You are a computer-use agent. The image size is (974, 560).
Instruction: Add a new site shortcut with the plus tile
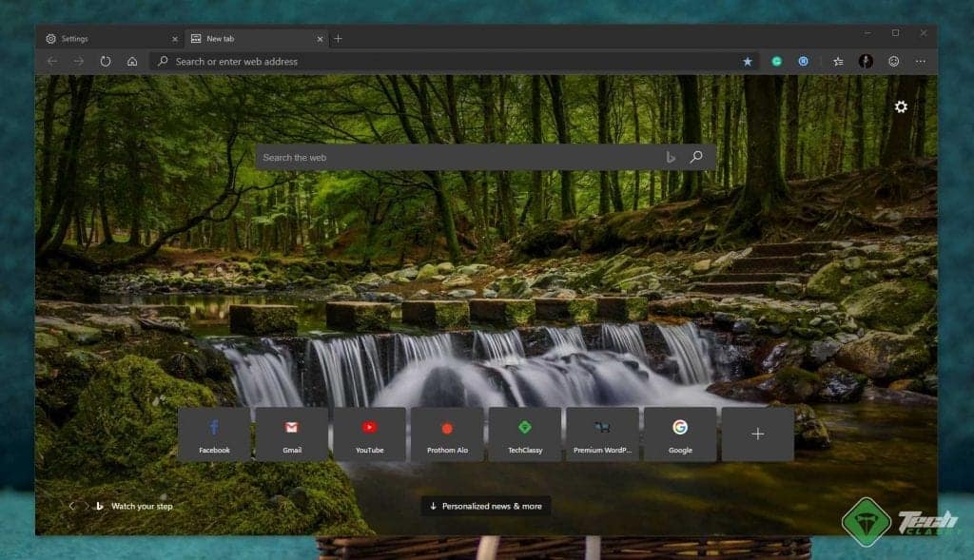tap(757, 433)
